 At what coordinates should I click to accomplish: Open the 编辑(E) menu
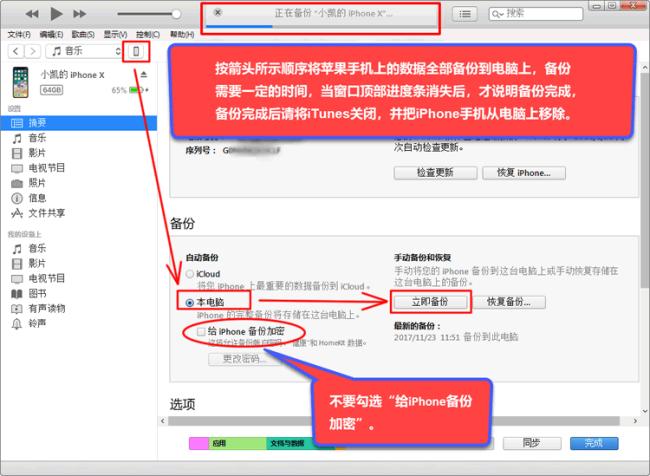click(x=51, y=34)
